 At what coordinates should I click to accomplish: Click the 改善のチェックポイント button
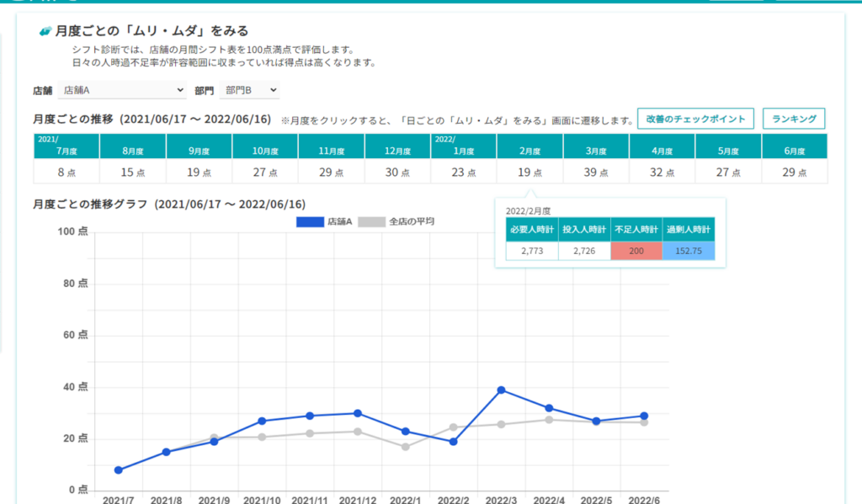(694, 119)
